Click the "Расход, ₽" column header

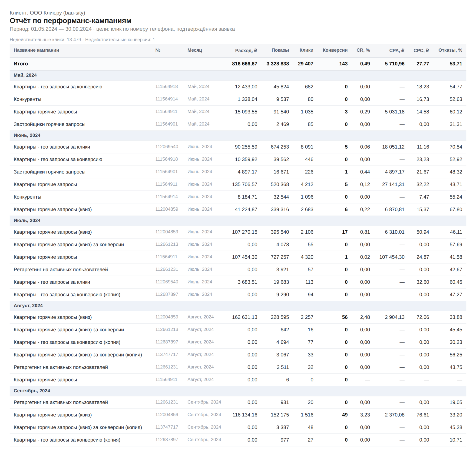246,50
